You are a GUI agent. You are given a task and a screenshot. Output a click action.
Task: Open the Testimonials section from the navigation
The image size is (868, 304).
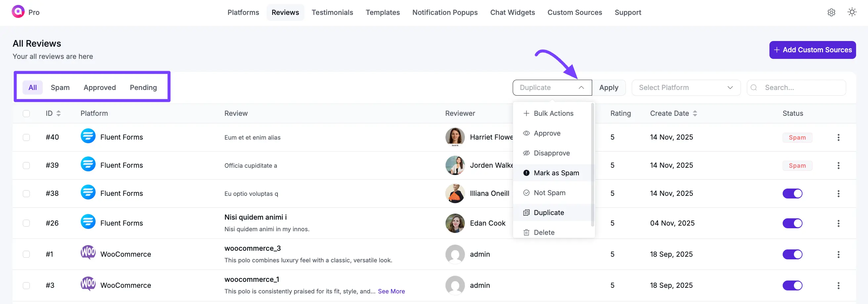(332, 12)
